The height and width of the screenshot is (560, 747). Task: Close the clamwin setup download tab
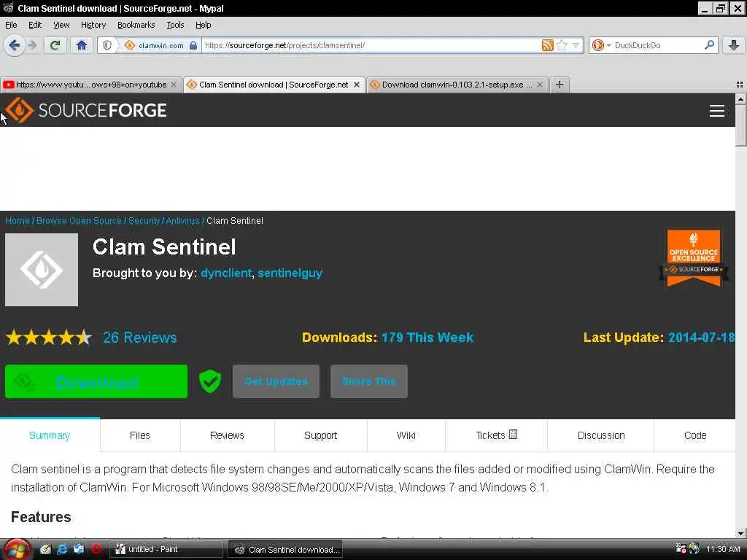coord(539,85)
